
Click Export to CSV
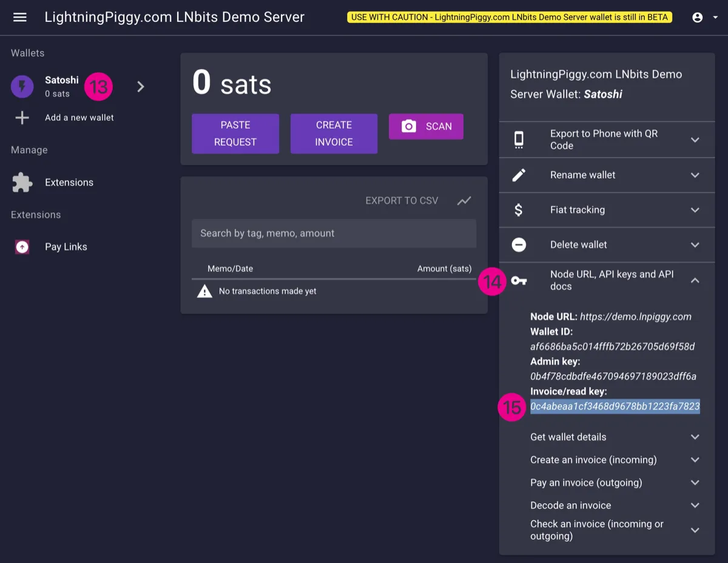(402, 201)
